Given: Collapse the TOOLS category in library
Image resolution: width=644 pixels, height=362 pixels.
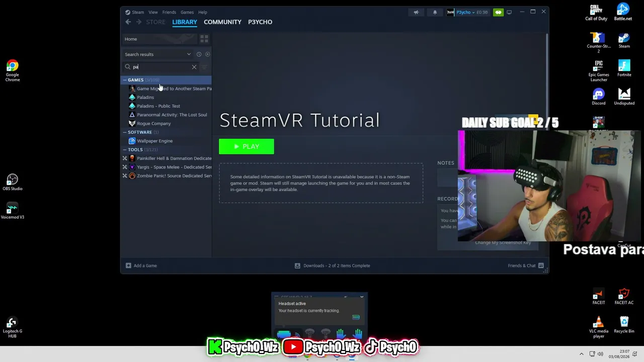Looking at the screenshot, I should tap(125, 150).
